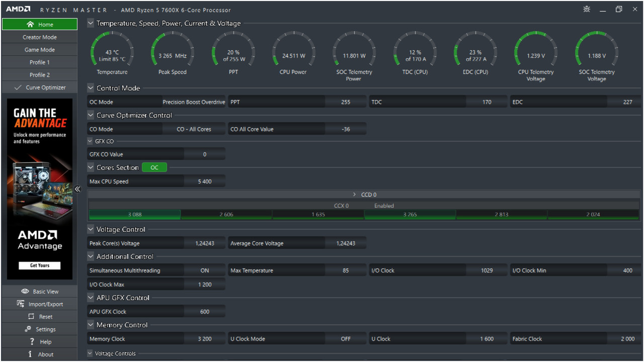644x362 pixels.
Task: Click the Reset icon in sidebar
Action: (x=31, y=317)
